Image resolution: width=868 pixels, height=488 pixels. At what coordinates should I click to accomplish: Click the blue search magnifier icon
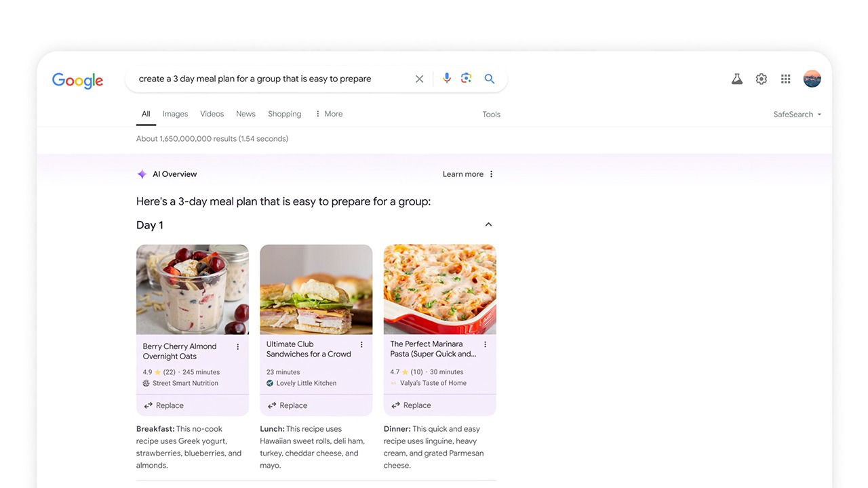point(489,79)
